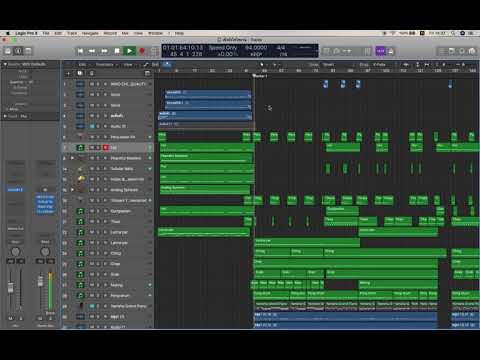This screenshot has height=360, width=480.
Task: Click the Toolbar button beside Inspector button
Action: tap(29, 51)
